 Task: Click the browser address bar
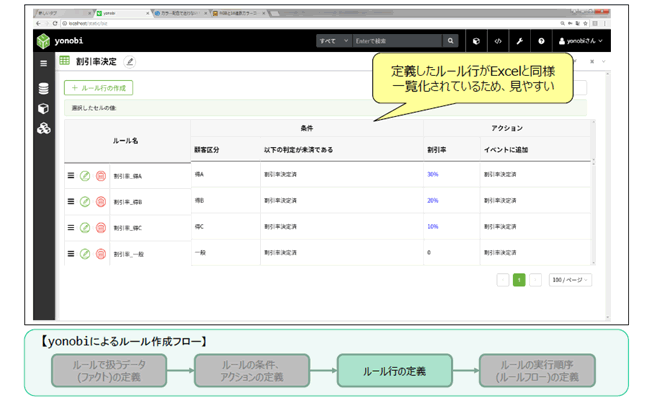(x=307, y=24)
